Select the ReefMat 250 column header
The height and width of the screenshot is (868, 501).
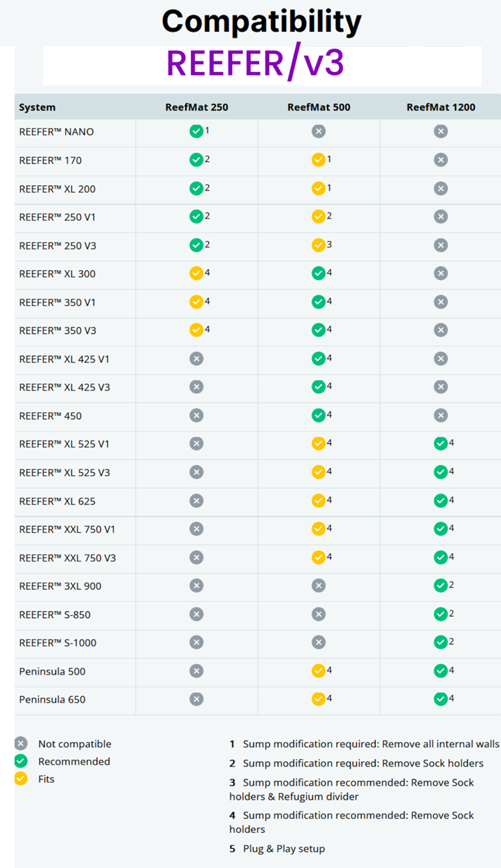tap(196, 107)
